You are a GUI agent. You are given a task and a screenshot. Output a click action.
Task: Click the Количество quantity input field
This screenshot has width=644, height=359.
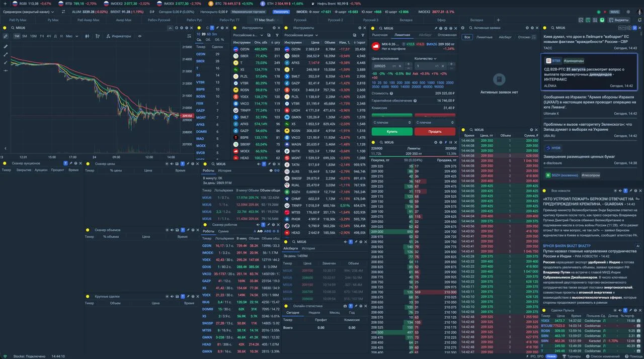[x=431, y=66]
